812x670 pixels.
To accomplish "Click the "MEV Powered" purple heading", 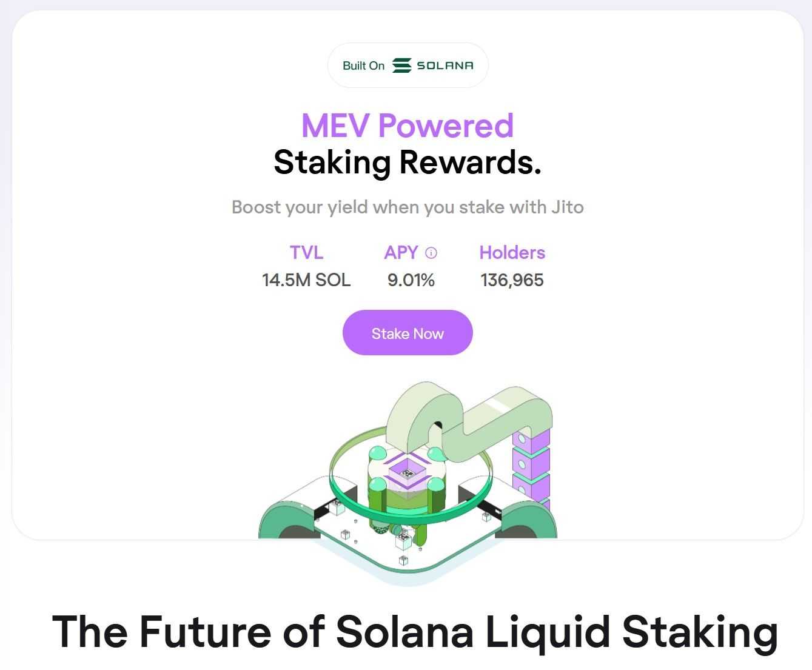I will (408, 126).
